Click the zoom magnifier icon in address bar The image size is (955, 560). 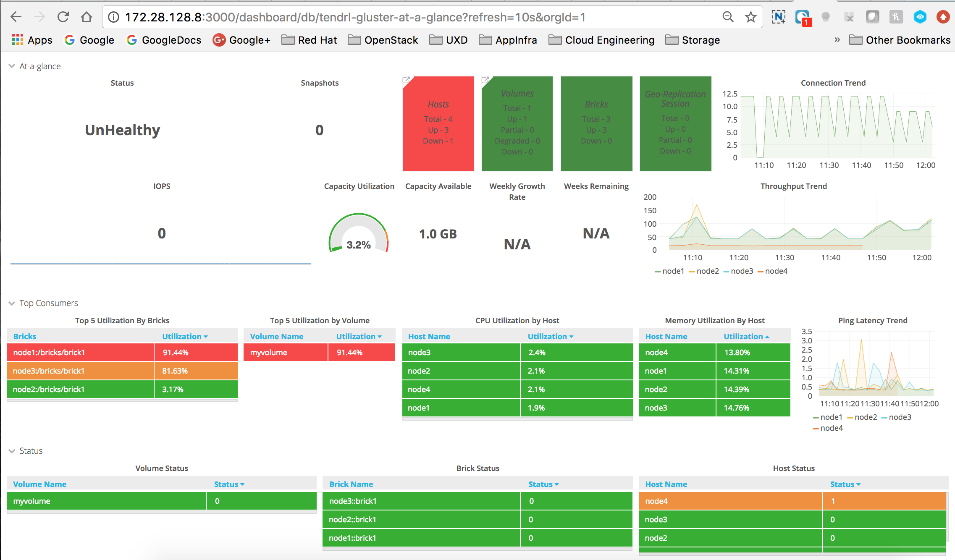[728, 17]
